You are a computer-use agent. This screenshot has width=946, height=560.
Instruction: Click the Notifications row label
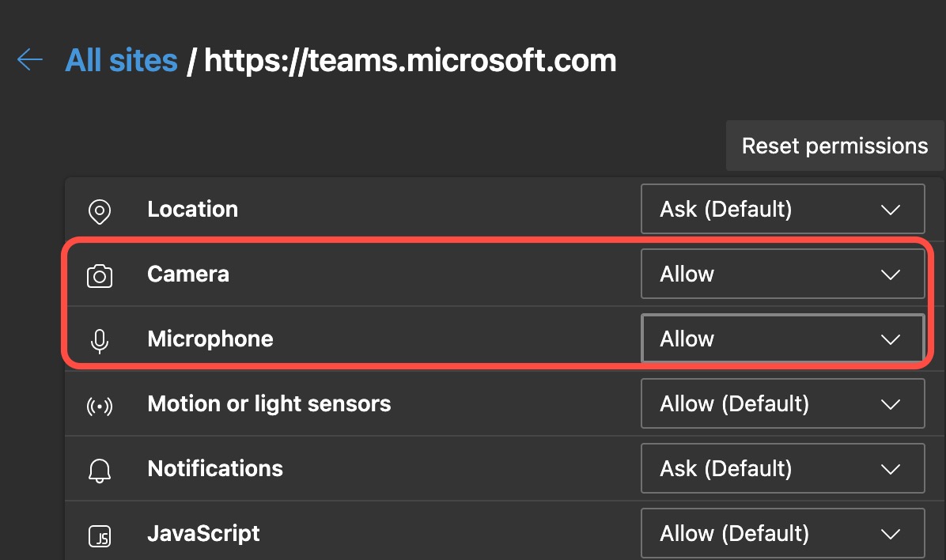(214, 468)
